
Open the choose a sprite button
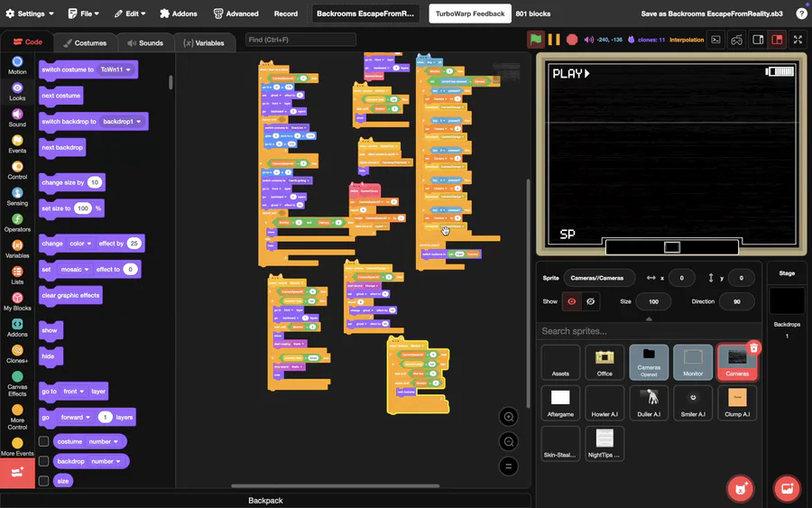click(741, 488)
